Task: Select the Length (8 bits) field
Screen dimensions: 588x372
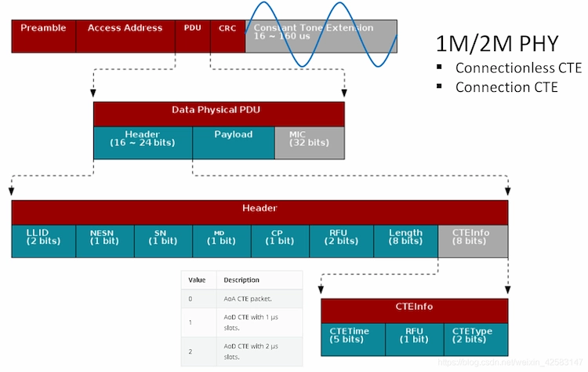Action: [406, 241]
